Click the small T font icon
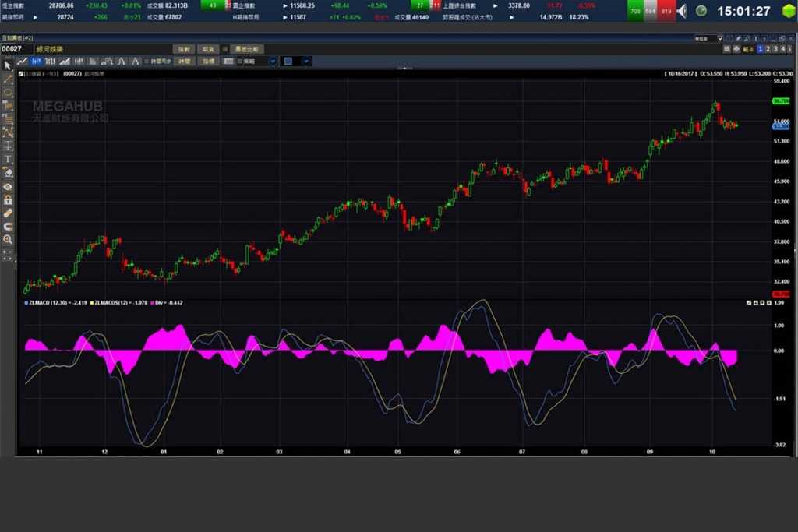This screenshot has height=532, width=798. [x=764, y=38]
